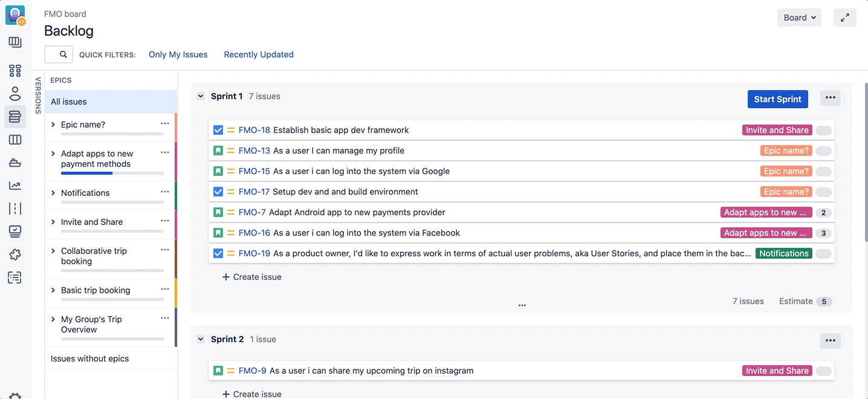Open the Versions side tab
This screenshot has height=399, width=868.
38,95
